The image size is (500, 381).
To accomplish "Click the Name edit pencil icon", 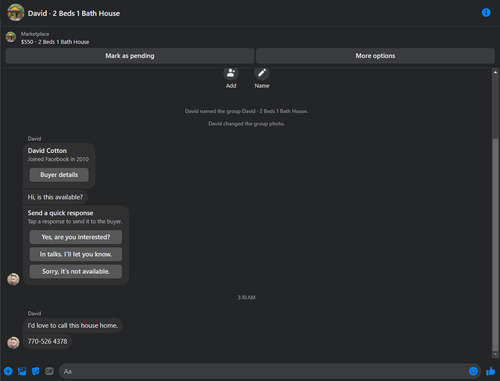I will tap(262, 73).
